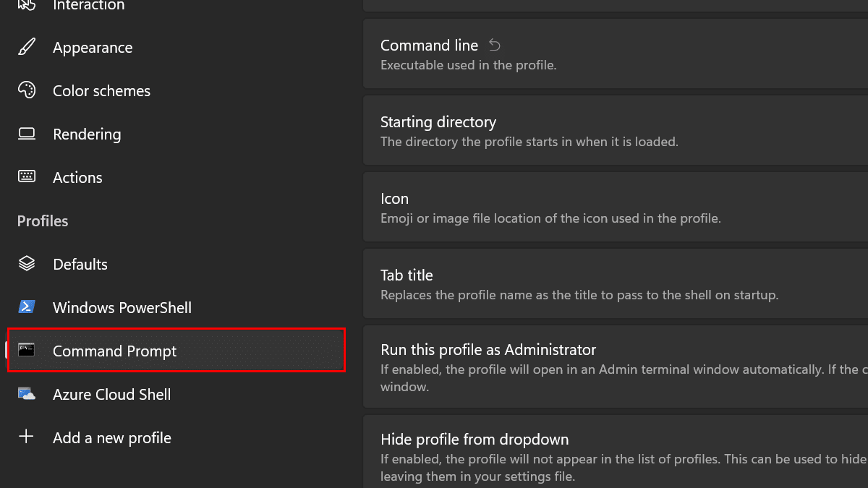Click the Appearance paintbrush icon
The height and width of the screenshot is (488, 868).
click(27, 48)
